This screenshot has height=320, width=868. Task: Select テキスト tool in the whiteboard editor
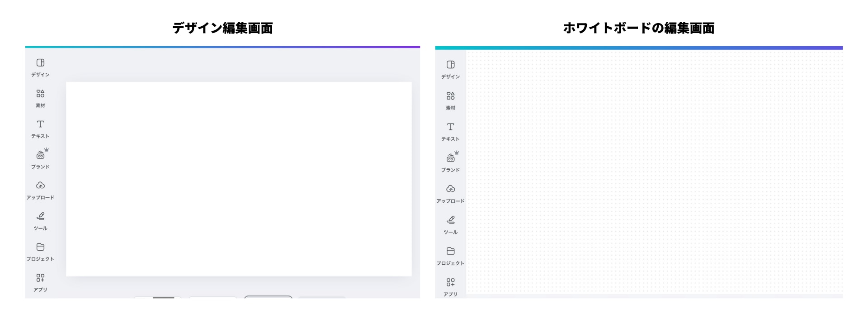450,131
